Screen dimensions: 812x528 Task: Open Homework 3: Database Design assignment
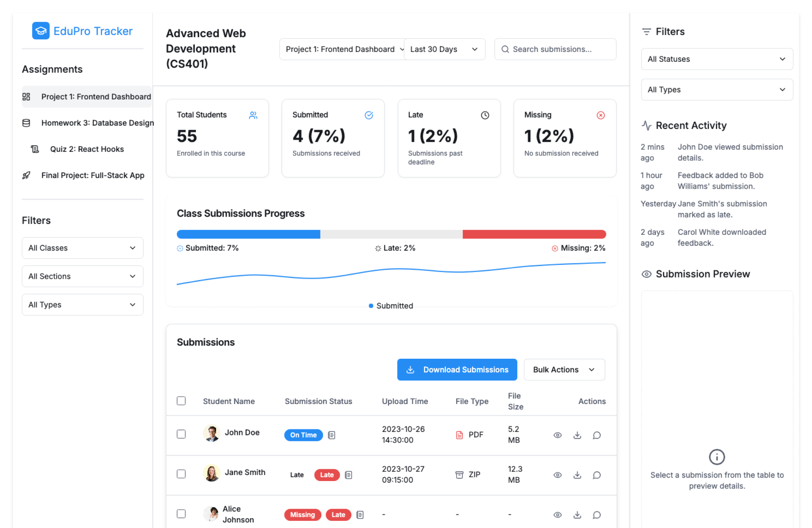(x=97, y=123)
